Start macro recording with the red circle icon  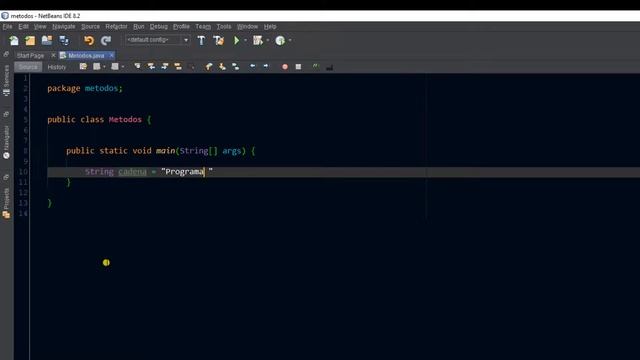pyautogui.click(x=285, y=67)
